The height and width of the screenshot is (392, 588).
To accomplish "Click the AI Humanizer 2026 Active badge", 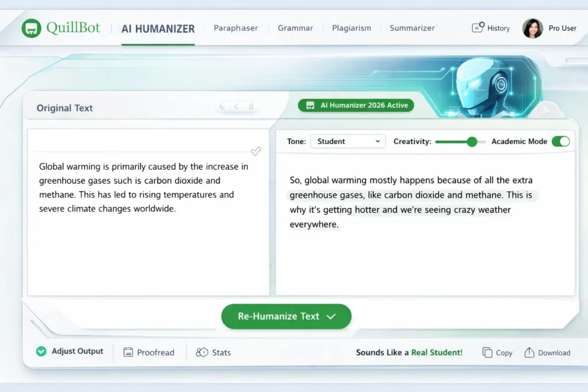I will pyautogui.click(x=355, y=105).
